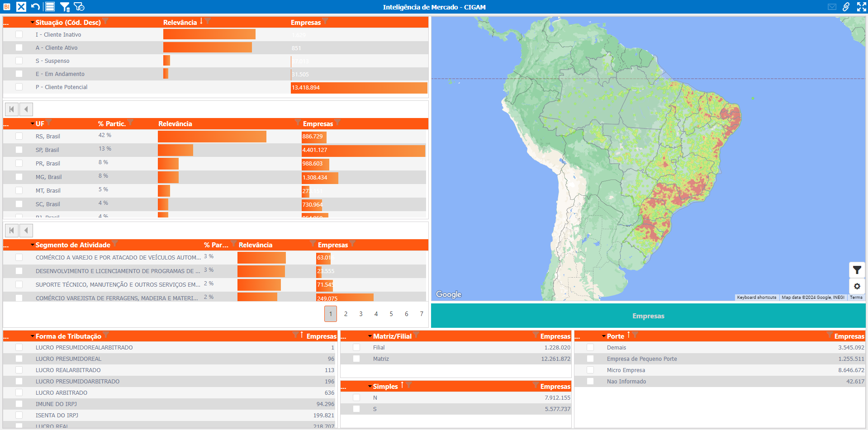This screenshot has height=430, width=868.
Task: Click the RS, Brasil relevance bar
Action: click(212, 137)
